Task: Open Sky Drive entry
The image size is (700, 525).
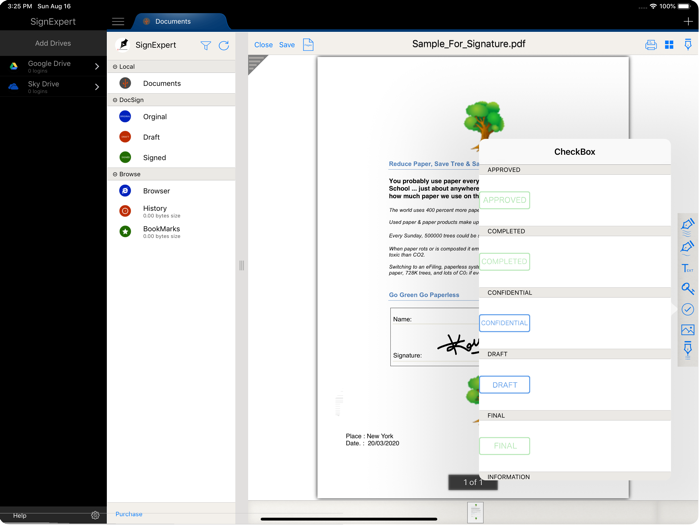Action: click(53, 87)
